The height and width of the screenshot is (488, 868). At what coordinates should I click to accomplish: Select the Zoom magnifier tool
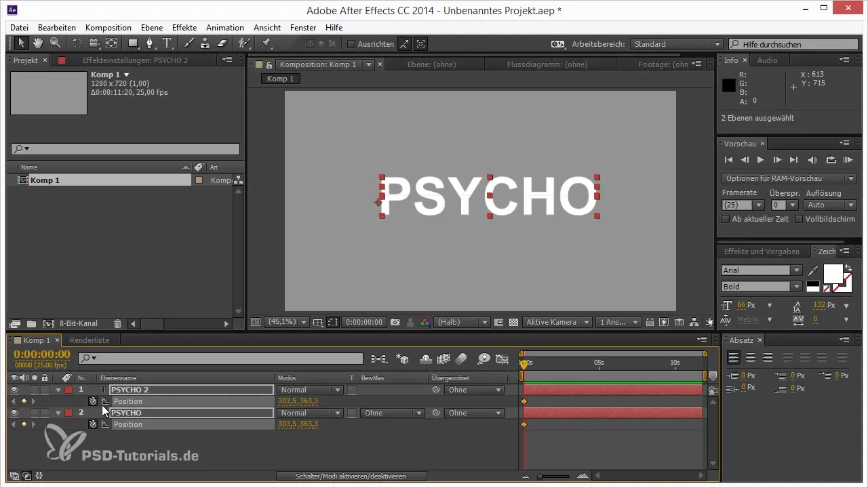pos(55,43)
